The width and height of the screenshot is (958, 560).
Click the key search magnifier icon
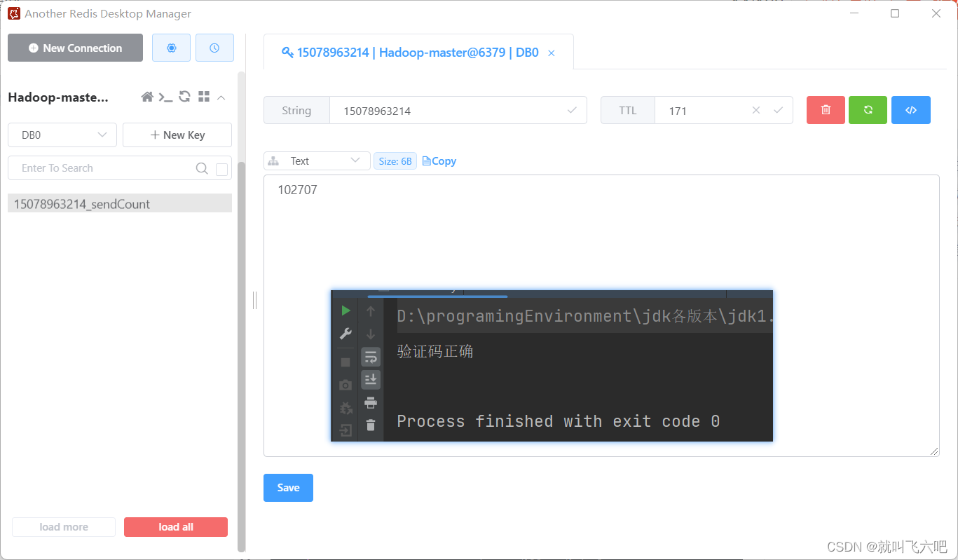(202, 168)
